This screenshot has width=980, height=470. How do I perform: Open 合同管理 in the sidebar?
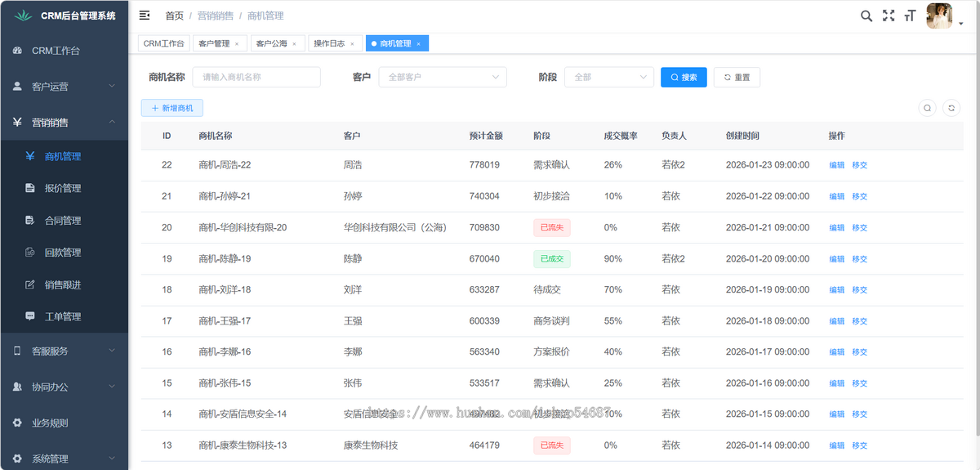(64, 221)
